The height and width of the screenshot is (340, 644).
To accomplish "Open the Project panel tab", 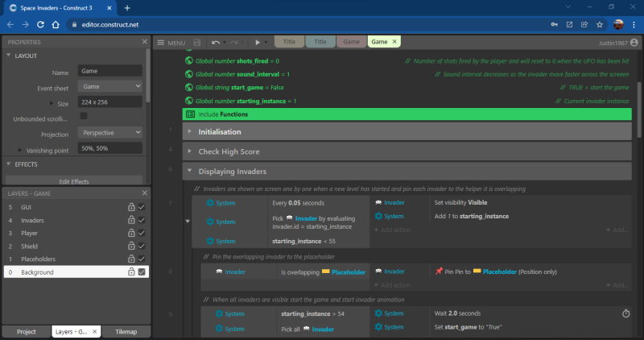I will (27, 331).
